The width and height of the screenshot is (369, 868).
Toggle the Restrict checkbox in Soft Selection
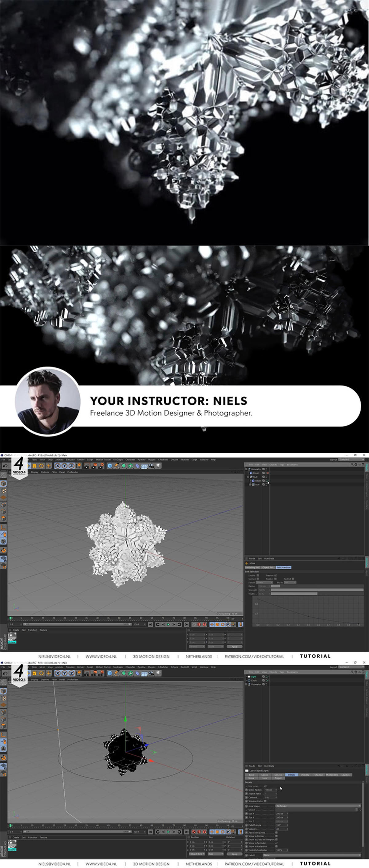[x=293, y=579]
